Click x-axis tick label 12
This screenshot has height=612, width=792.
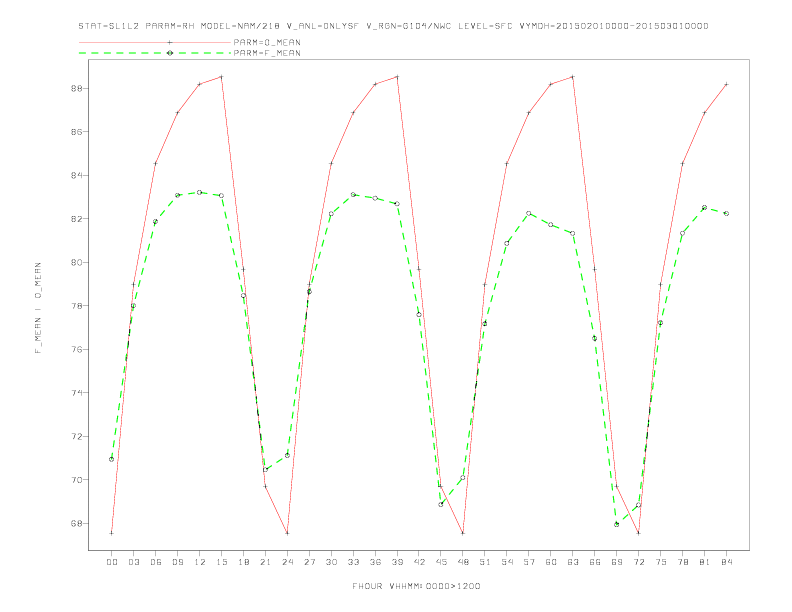click(200, 562)
